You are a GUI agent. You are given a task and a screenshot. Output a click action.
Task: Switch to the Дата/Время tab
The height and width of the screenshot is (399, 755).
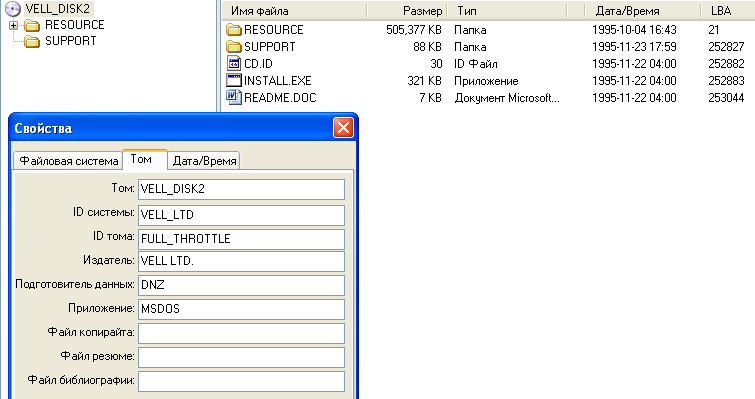click(x=204, y=161)
